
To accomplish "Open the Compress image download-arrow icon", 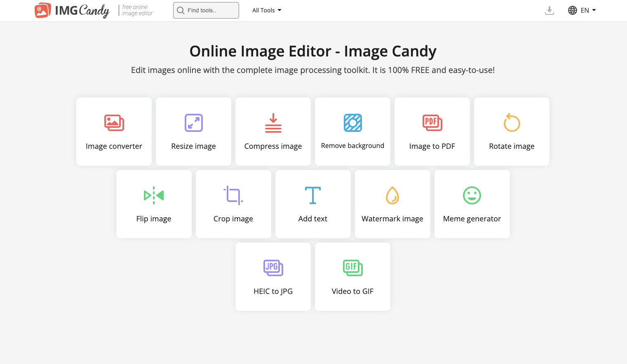I will (x=273, y=123).
